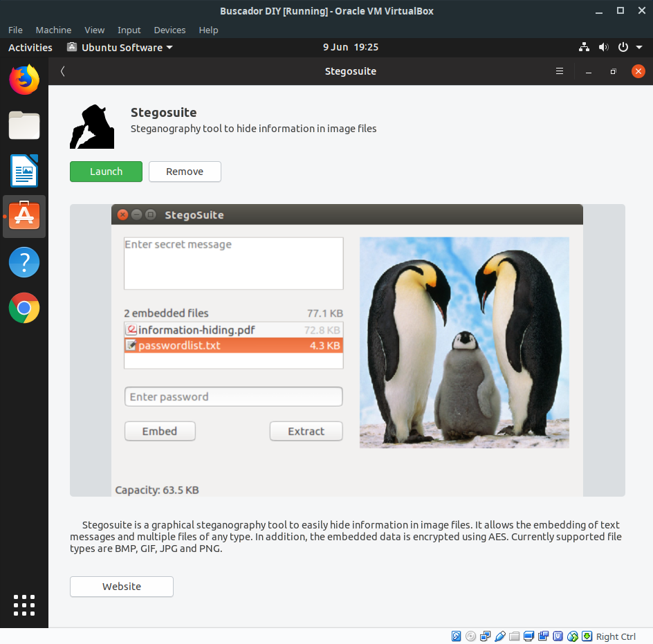Click the VirtualBox overlapping screens recording icon

(x=544, y=636)
